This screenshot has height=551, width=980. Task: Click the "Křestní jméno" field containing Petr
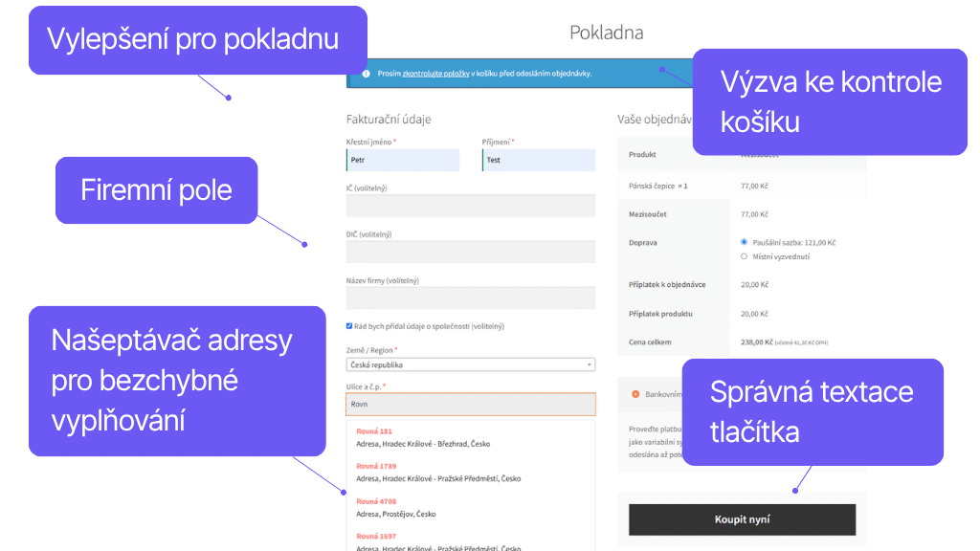click(x=402, y=160)
